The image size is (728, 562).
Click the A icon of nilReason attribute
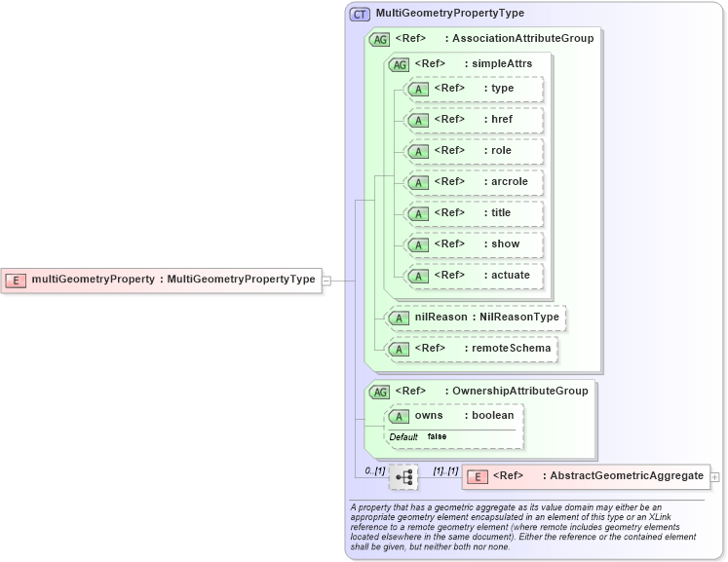(399, 318)
